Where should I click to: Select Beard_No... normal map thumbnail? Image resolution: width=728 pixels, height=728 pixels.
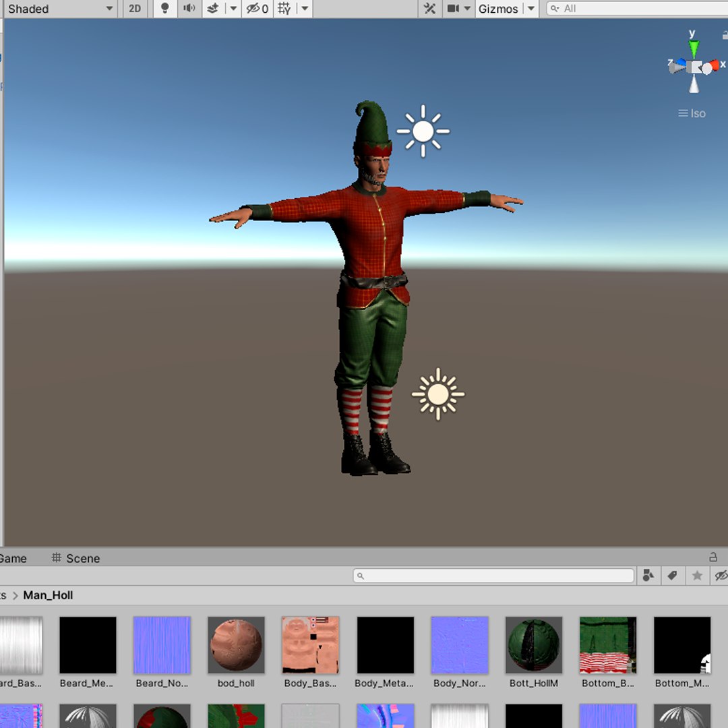[x=162, y=645]
